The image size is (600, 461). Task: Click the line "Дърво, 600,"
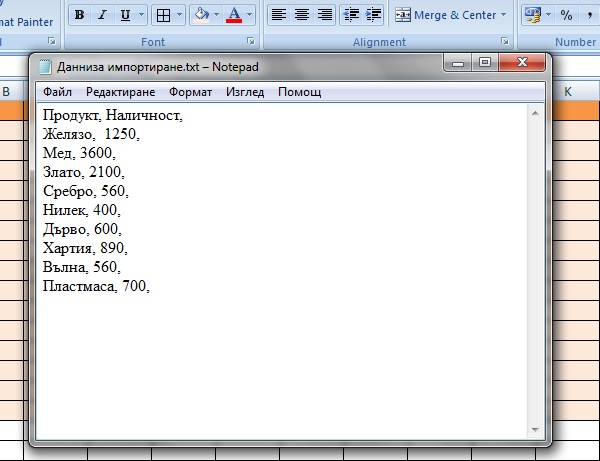pyautogui.click(x=82, y=229)
